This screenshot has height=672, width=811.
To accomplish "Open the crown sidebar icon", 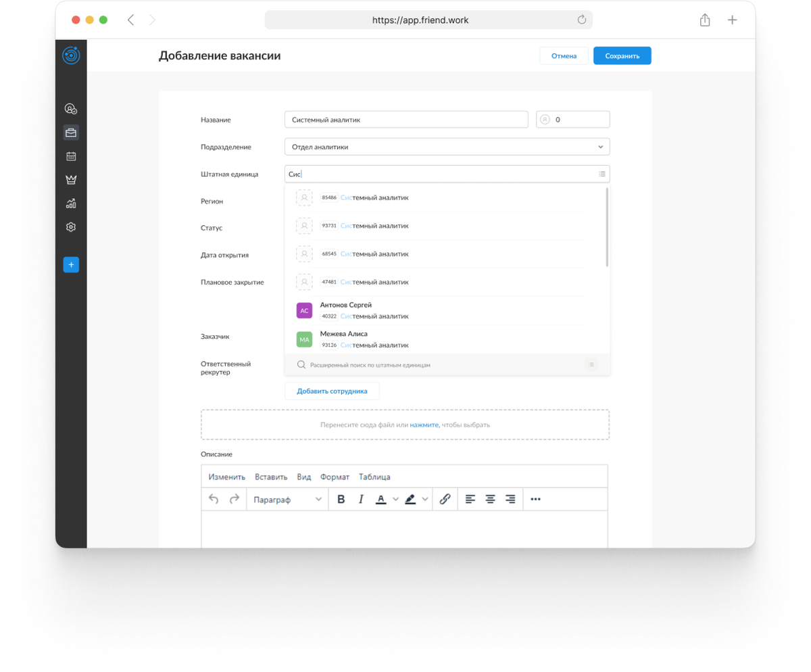I will tap(71, 180).
